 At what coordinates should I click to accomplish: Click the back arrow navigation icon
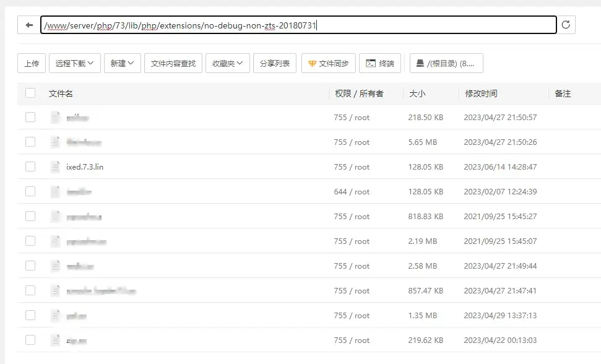point(28,25)
